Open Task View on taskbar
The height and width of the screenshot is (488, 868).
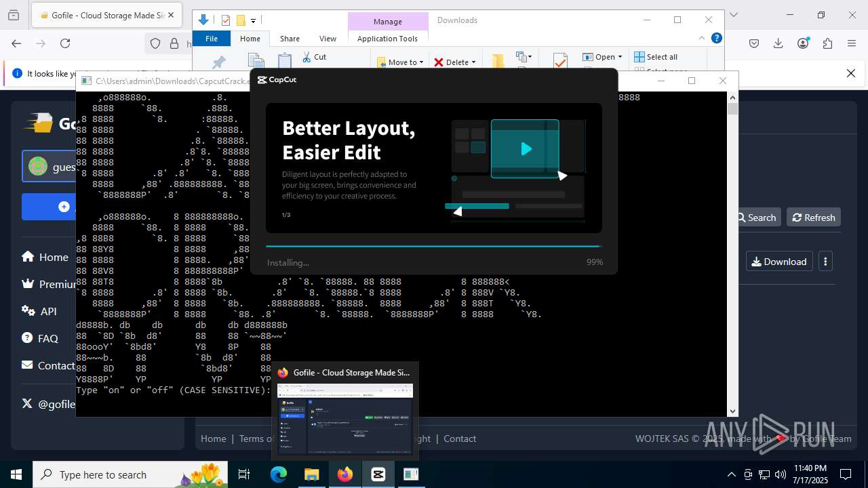pos(245,474)
